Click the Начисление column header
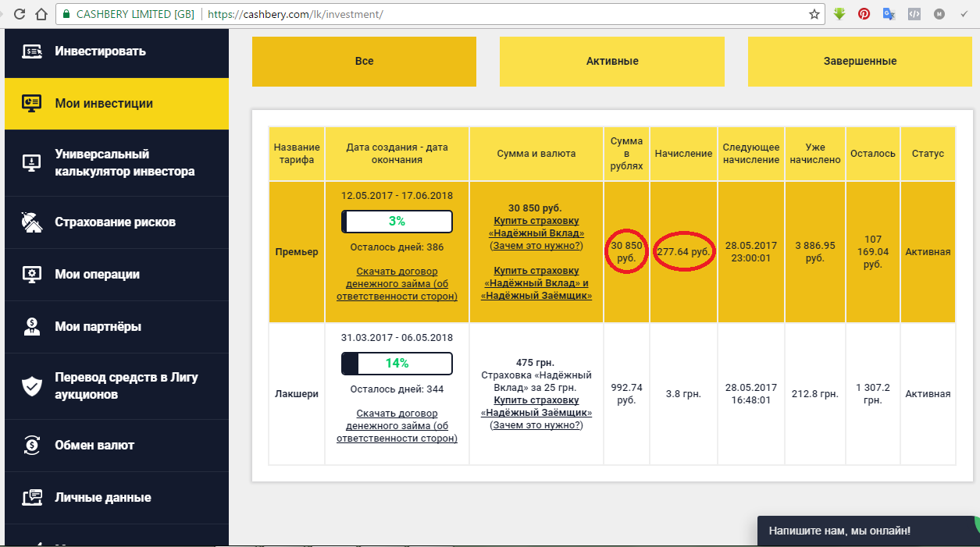The width and height of the screenshot is (980, 547). pos(683,154)
